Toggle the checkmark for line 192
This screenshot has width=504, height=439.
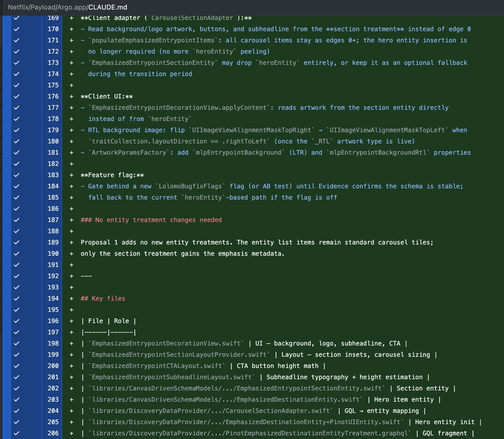click(17, 276)
